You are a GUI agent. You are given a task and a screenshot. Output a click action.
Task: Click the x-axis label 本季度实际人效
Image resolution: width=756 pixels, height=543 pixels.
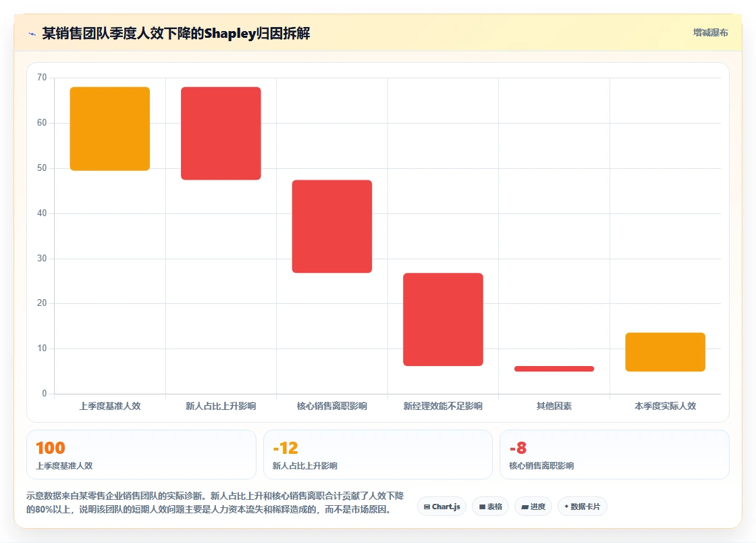coord(666,406)
